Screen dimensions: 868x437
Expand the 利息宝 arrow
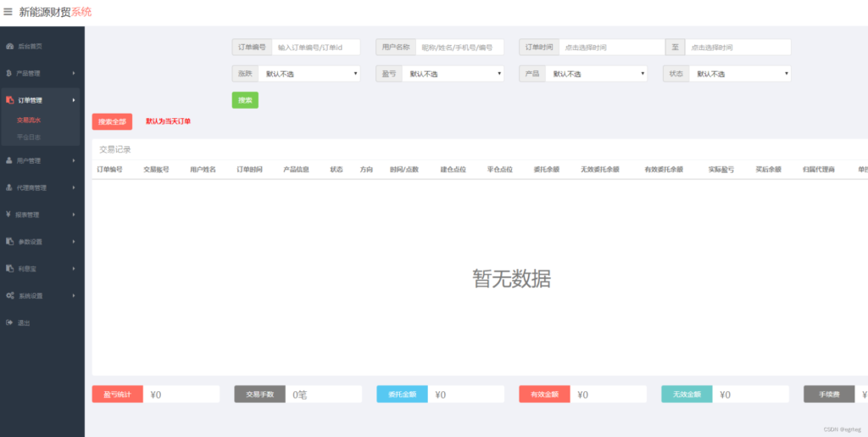point(74,269)
